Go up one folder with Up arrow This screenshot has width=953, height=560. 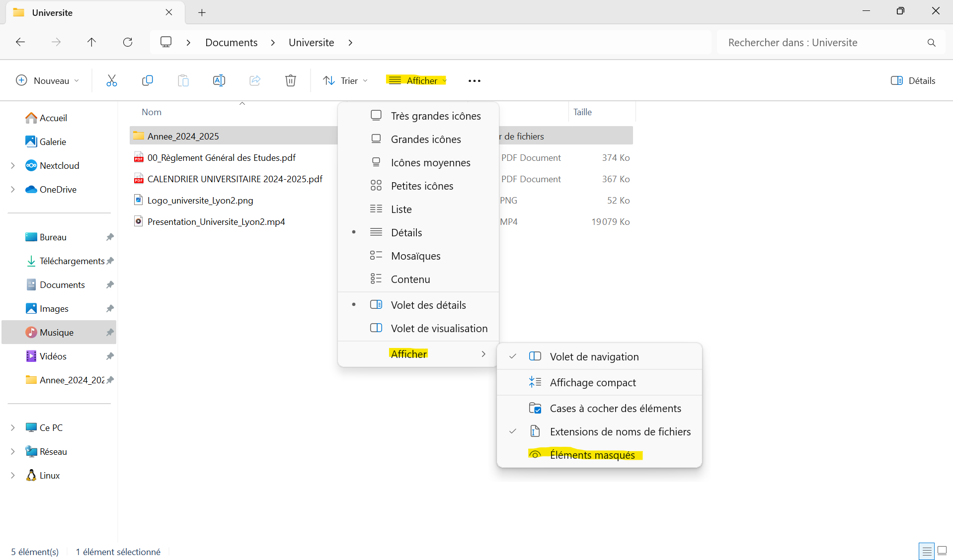[x=91, y=42]
